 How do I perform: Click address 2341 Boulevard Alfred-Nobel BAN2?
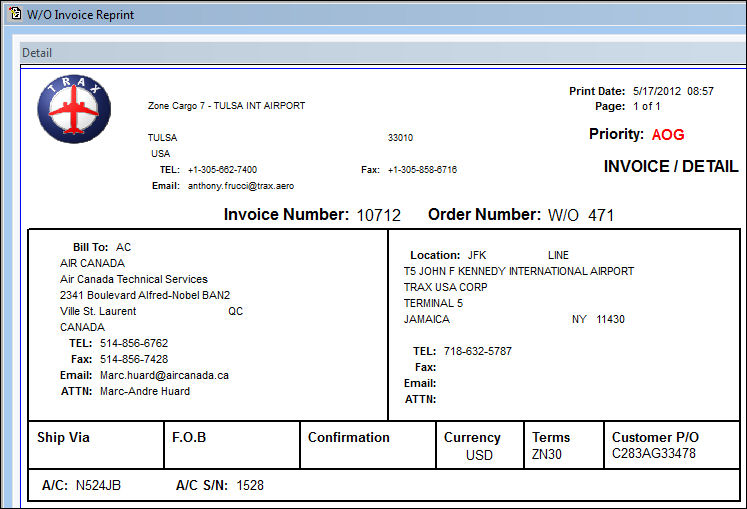(145, 295)
